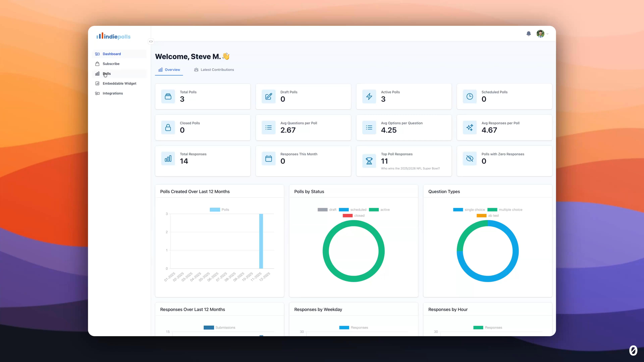Click the Latest Contributions people icon
The image size is (644, 362).
(196, 70)
